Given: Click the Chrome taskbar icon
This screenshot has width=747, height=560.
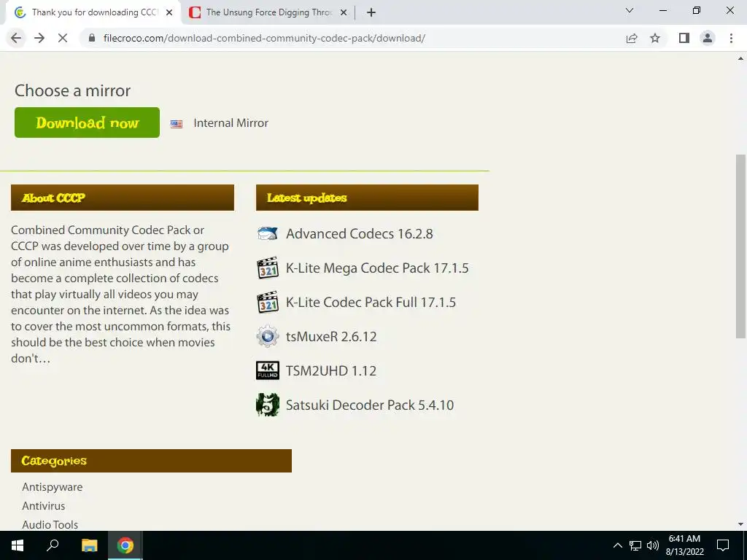Looking at the screenshot, I should tap(125, 545).
